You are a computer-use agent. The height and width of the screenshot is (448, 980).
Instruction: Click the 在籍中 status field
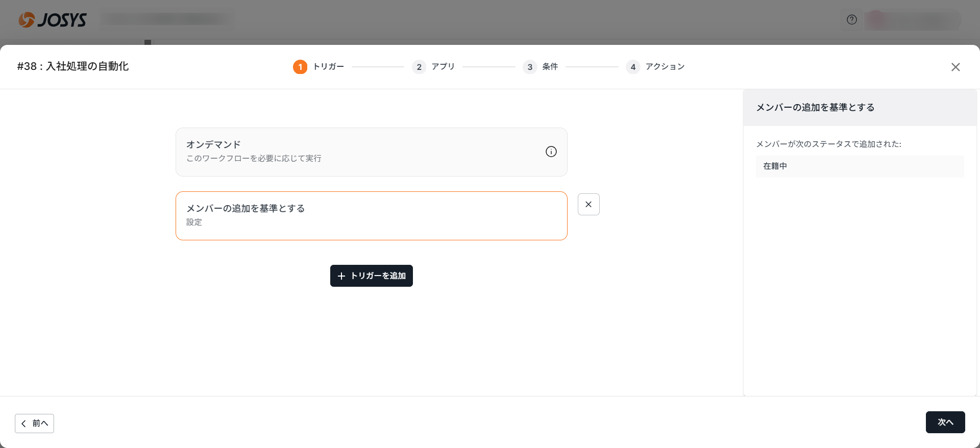click(860, 166)
